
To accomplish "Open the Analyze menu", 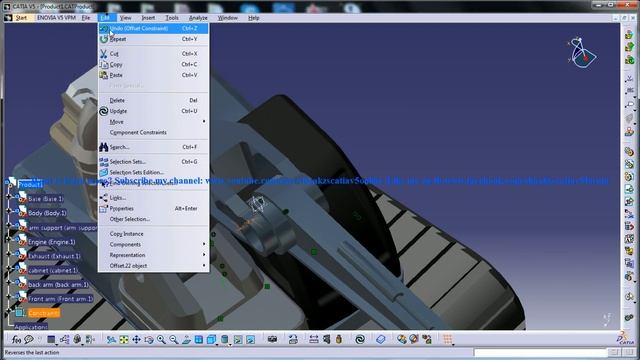I will (198, 18).
